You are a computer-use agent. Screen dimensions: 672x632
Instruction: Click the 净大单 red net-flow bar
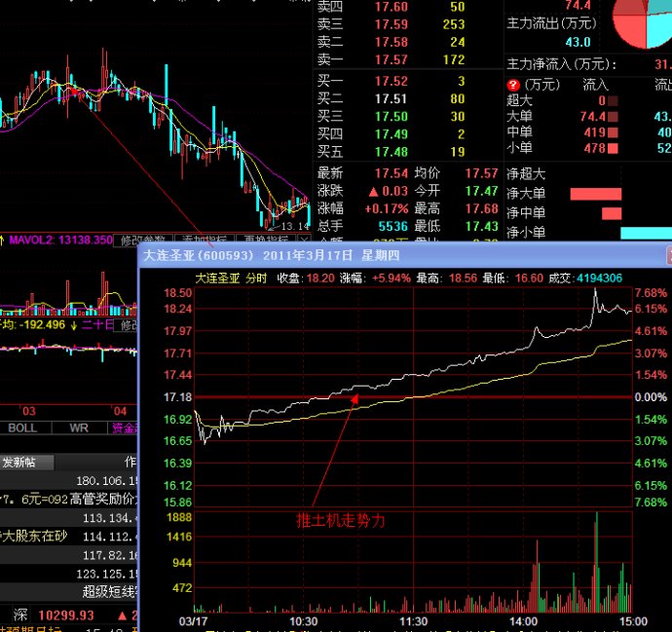pos(595,194)
